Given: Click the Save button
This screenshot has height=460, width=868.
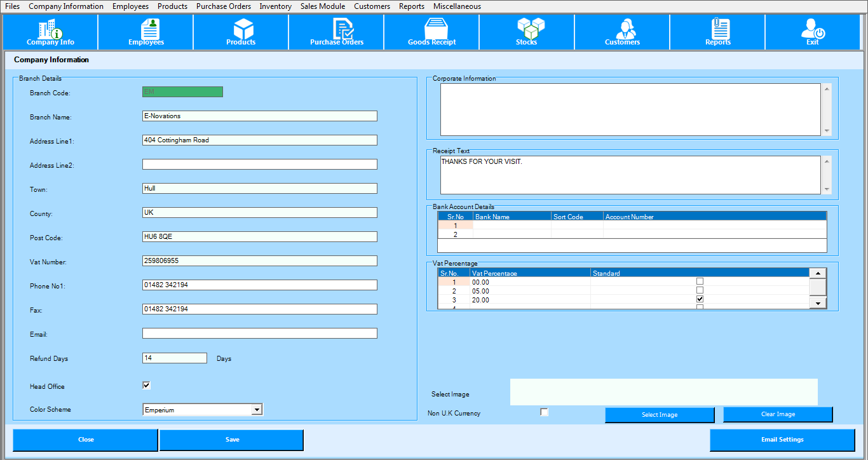Looking at the screenshot, I should point(231,439).
